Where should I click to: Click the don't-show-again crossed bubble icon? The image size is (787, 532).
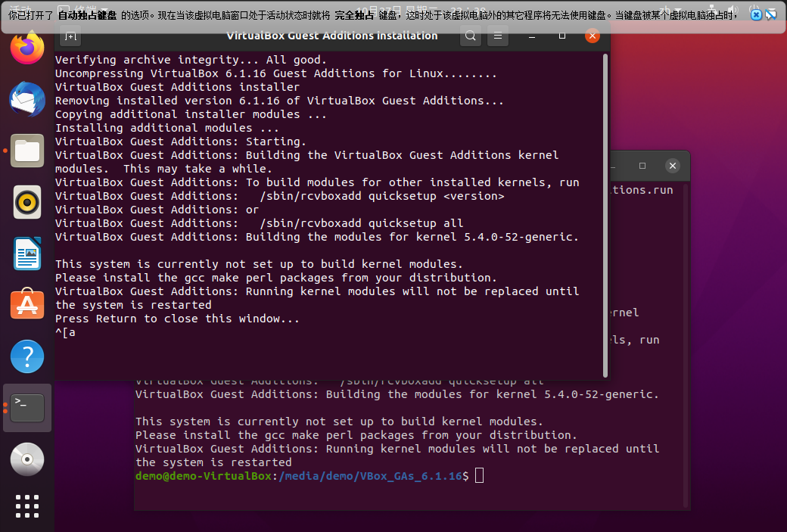click(770, 15)
